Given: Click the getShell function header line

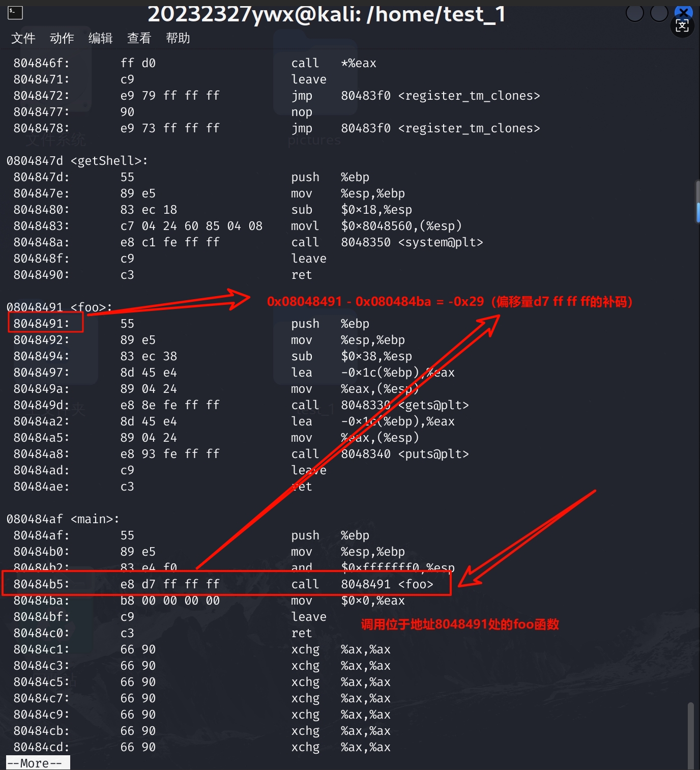Looking at the screenshot, I should [77, 161].
